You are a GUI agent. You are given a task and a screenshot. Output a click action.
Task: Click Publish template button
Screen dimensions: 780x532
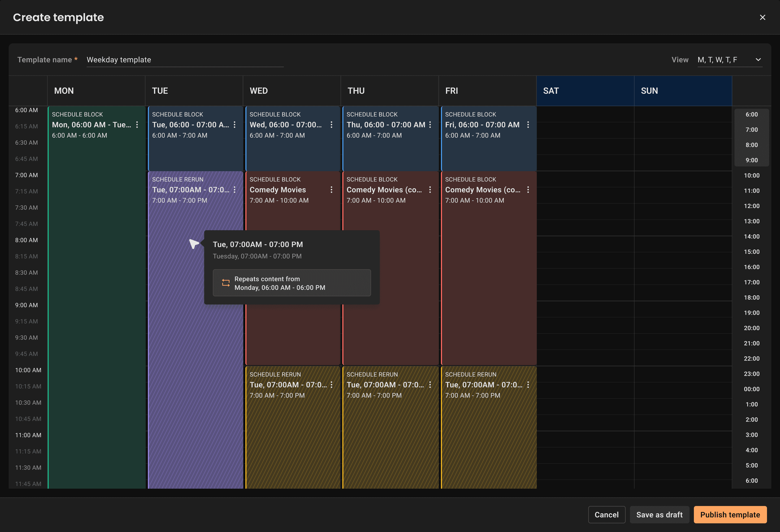pyautogui.click(x=730, y=515)
